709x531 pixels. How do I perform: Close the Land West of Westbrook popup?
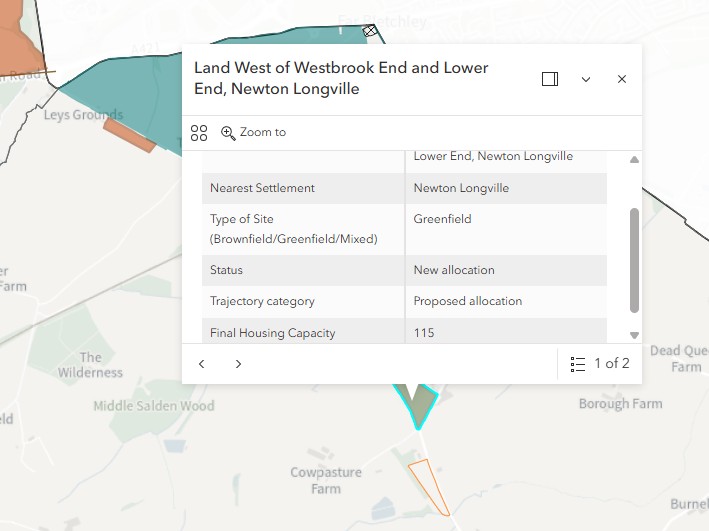pyautogui.click(x=622, y=79)
